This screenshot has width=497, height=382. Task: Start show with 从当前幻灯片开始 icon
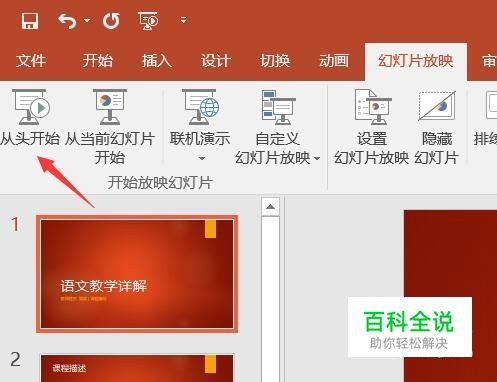(110, 107)
